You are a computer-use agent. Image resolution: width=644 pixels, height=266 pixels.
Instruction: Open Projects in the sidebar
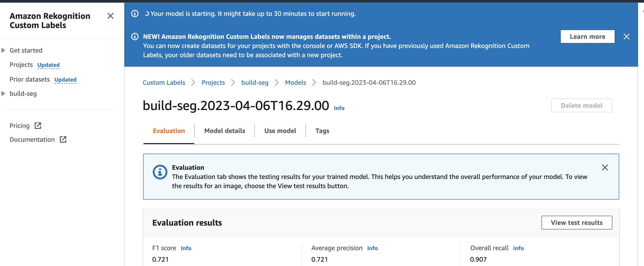click(x=21, y=65)
